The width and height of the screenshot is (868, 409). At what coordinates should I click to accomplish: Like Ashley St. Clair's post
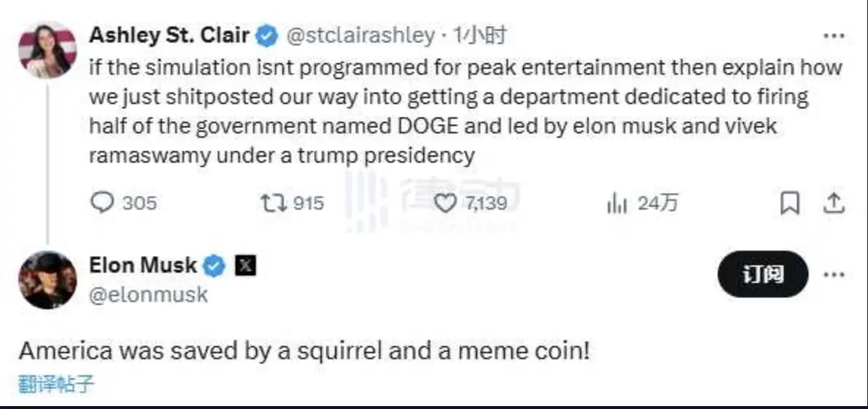(444, 202)
